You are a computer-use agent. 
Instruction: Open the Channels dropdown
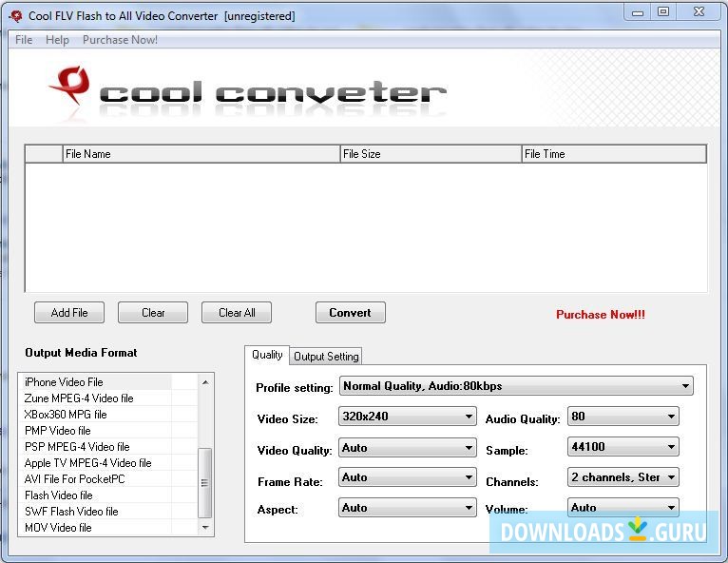623,477
